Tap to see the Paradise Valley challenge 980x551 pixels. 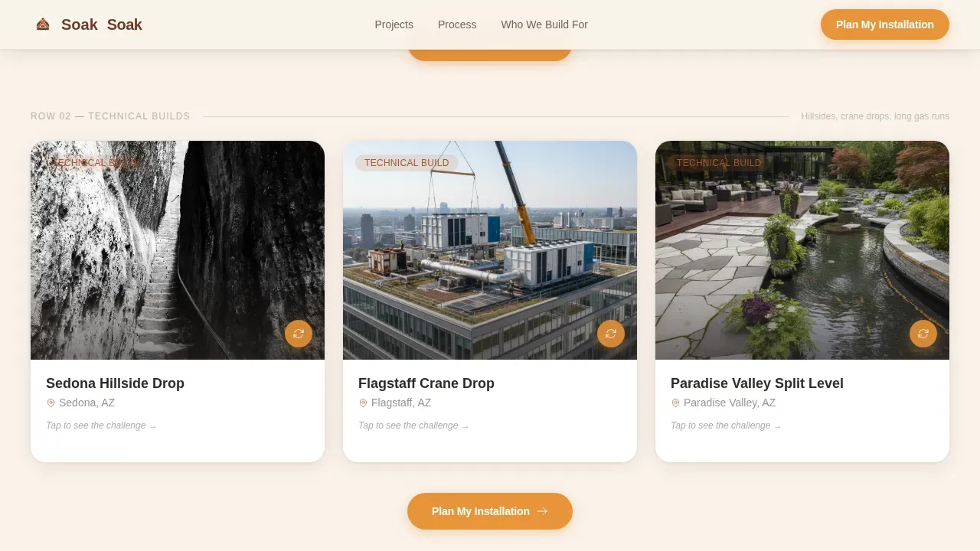(726, 425)
